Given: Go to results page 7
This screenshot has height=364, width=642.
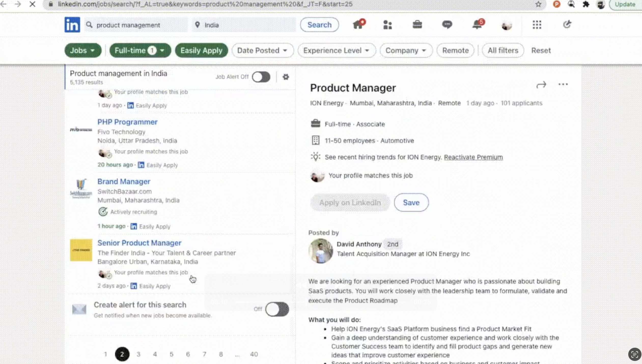Looking at the screenshot, I should 204,354.
